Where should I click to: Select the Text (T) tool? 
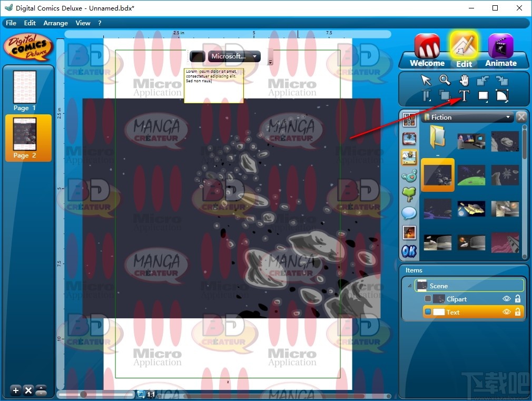[x=464, y=96]
